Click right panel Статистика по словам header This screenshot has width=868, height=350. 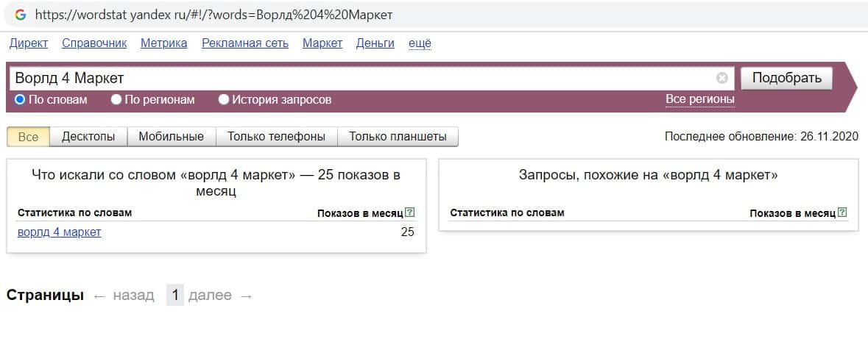pos(507,213)
